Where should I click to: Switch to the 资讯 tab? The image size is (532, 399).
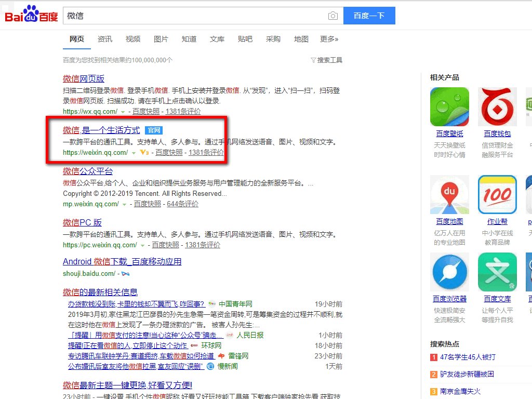point(105,38)
